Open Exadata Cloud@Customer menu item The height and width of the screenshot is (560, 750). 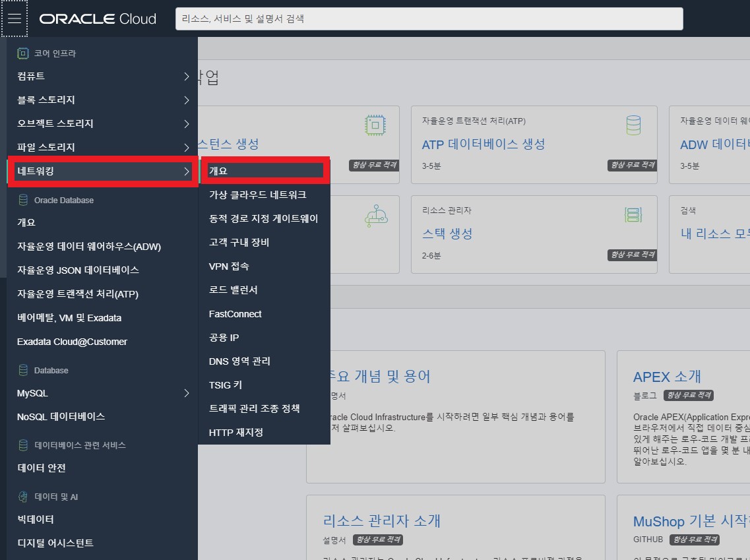tap(103, 342)
